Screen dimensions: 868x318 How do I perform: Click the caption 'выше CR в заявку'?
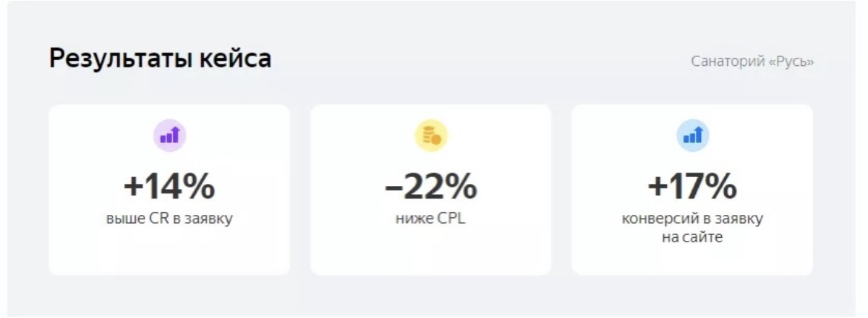point(169,219)
